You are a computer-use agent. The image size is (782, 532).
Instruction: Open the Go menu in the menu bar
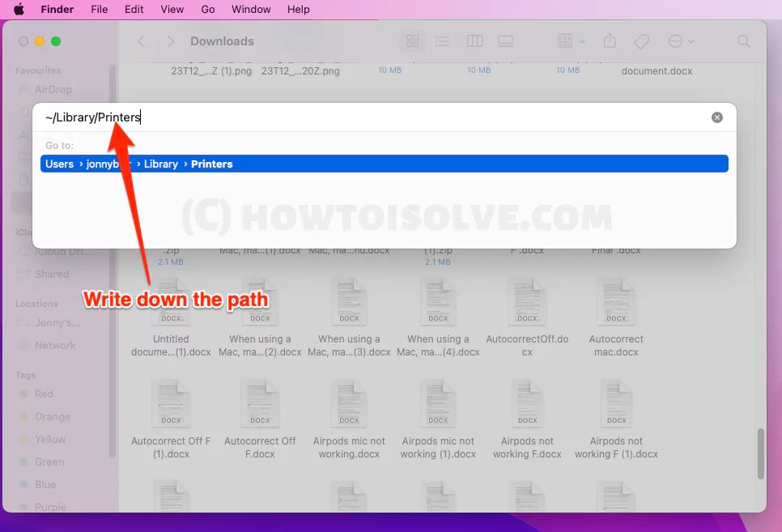[207, 9]
